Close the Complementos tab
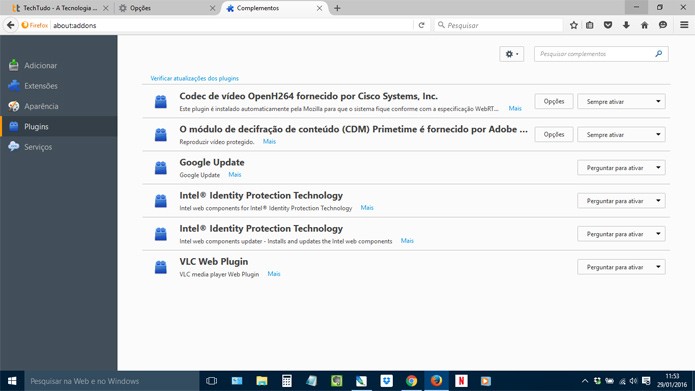The height and width of the screenshot is (391, 695). (319, 8)
